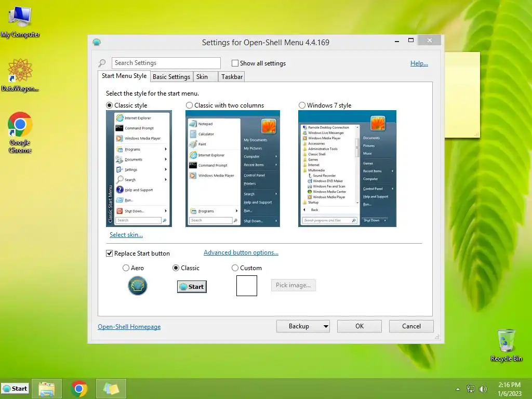Viewport: 532px width, 399px height.
Task: Open File Explorer from the taskbar
Action: pyautogui.click(x=47, y=389)
